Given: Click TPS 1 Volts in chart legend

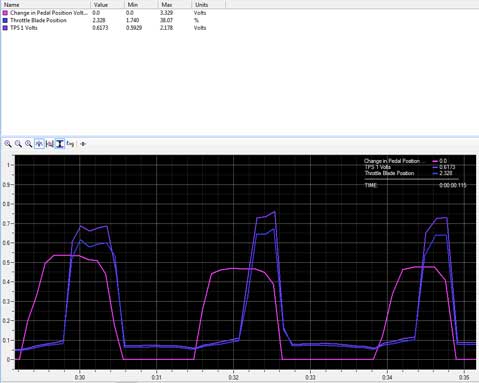Looking at the screenshot, I should point(377,167).
